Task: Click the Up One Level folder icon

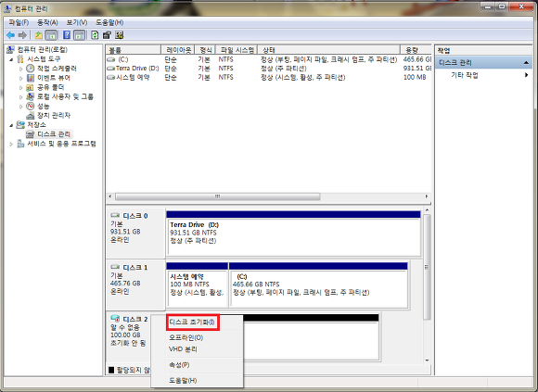Action: click(x=39, y=35)
